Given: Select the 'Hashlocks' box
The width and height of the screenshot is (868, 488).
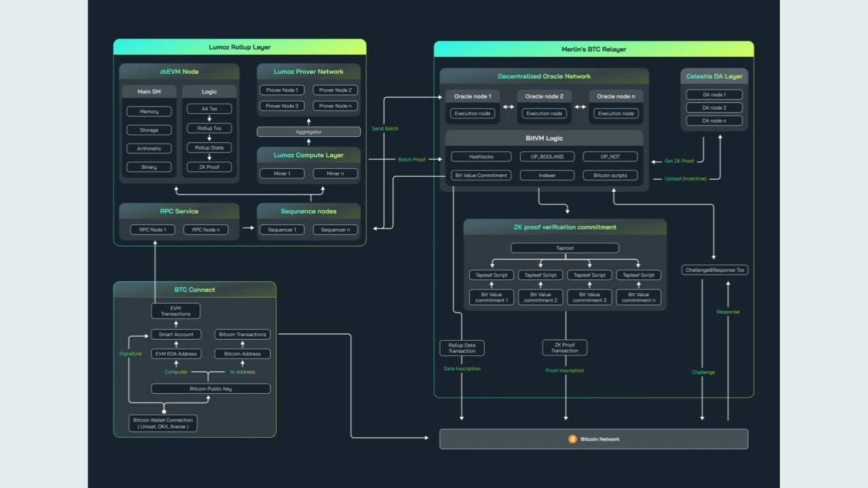Looking at the screenshot, I should point(481,157).
